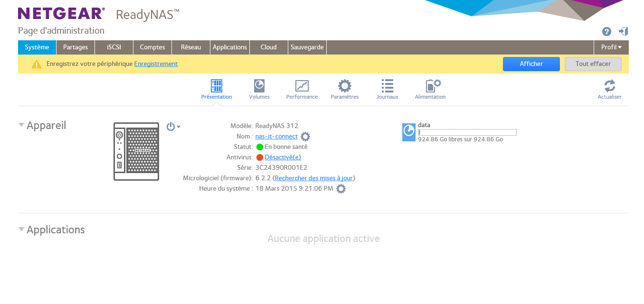Image resolution: width=644 pixels, height=304 pixels.
Task: Click the ReadyNAS device image
Action: coord(136,151)
